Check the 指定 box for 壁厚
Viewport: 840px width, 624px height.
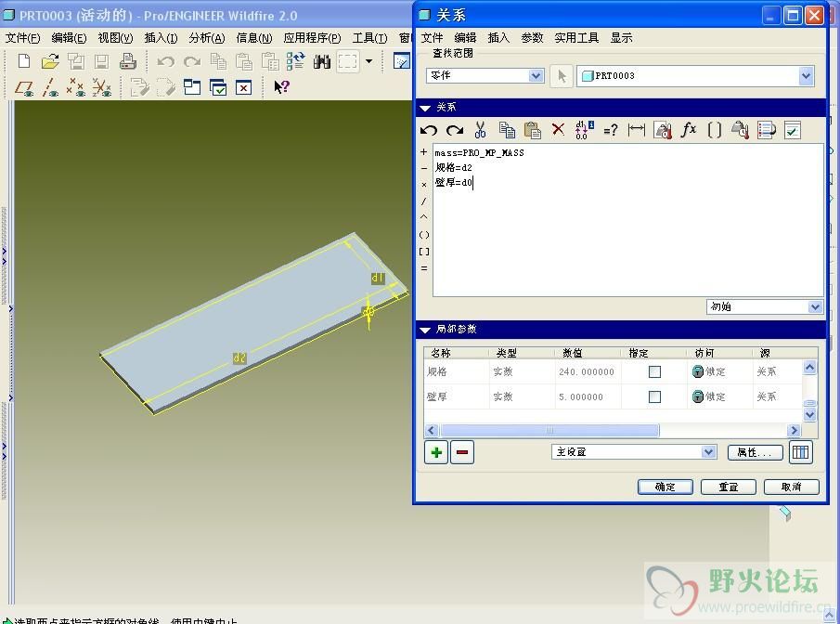click(x=654, y=396)
